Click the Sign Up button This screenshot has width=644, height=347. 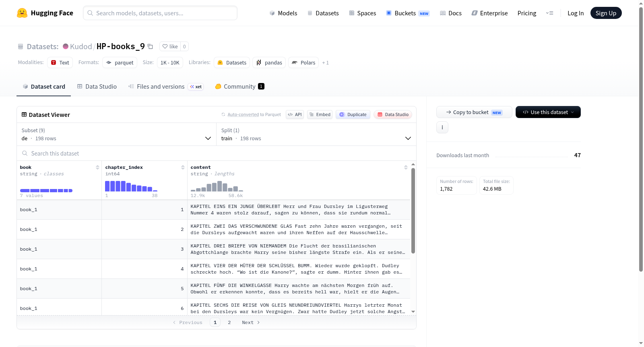click(606, 13)
